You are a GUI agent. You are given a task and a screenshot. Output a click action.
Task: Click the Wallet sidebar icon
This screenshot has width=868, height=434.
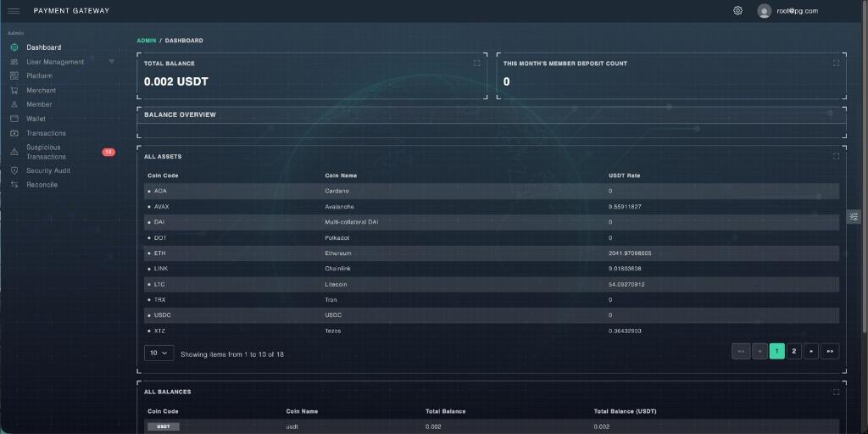(14, 119)
